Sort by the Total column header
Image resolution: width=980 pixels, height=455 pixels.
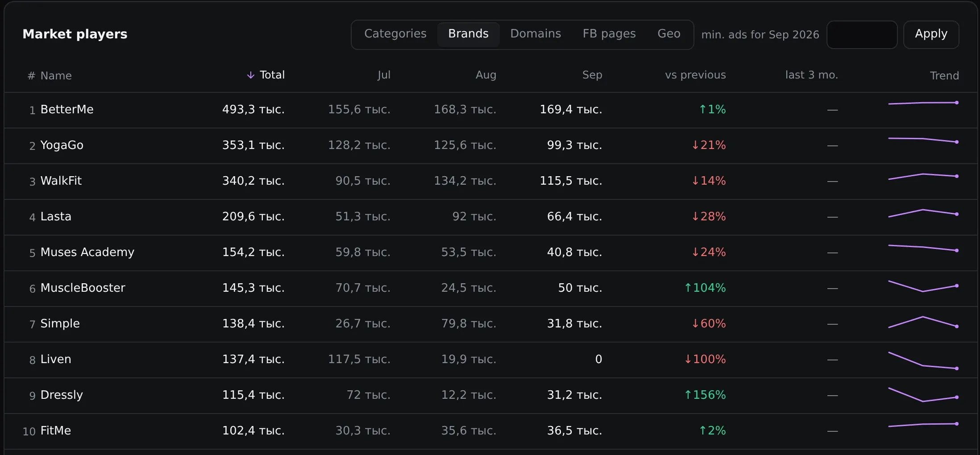click(x=272, y=75)
